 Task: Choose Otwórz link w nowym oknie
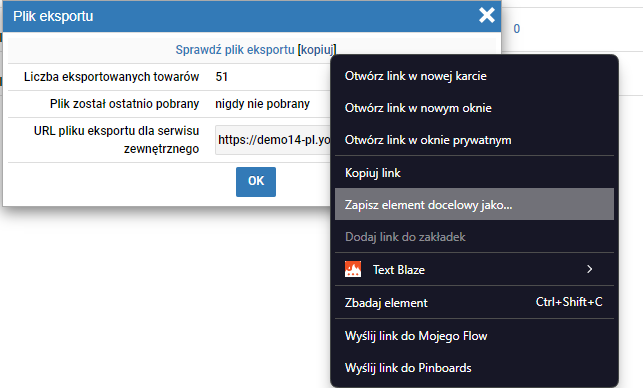tap(474, 108)
